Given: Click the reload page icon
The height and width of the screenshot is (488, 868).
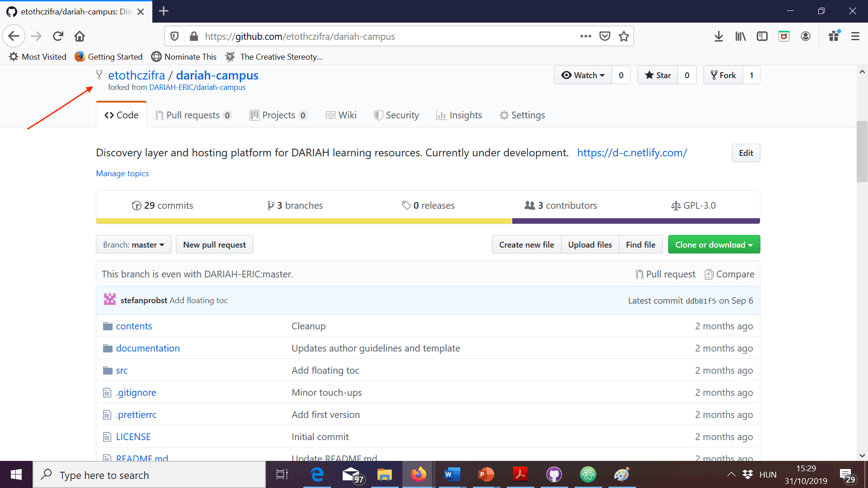Looking at the screenshot, I should pos(58,36).
